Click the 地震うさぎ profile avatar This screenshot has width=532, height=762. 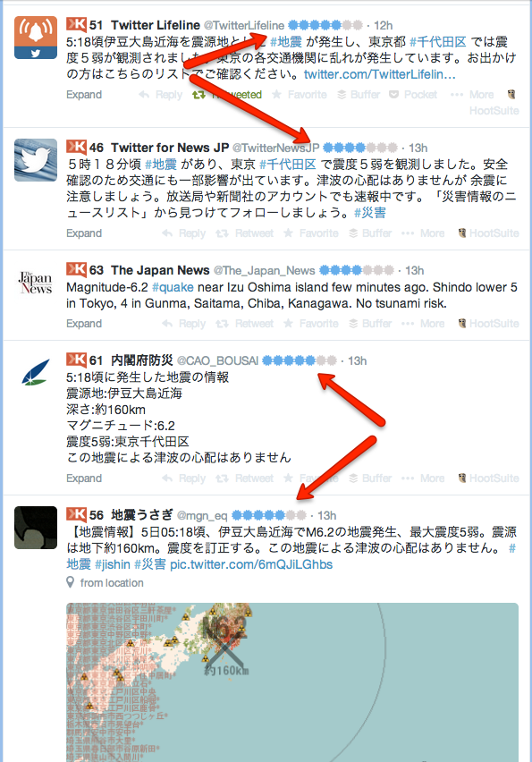click(x=36, y=528)
